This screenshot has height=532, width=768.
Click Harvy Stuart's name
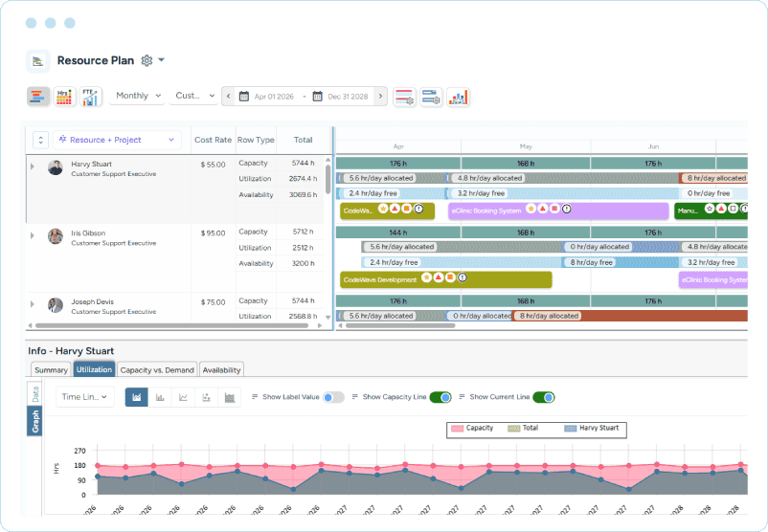[x=91, y=164]
